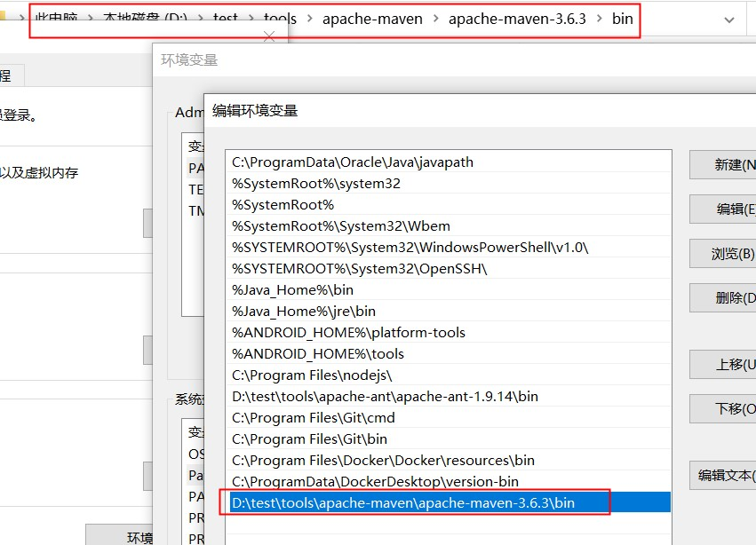
Task: Click the 删除 (Delete) button
Action: [723, 298]
